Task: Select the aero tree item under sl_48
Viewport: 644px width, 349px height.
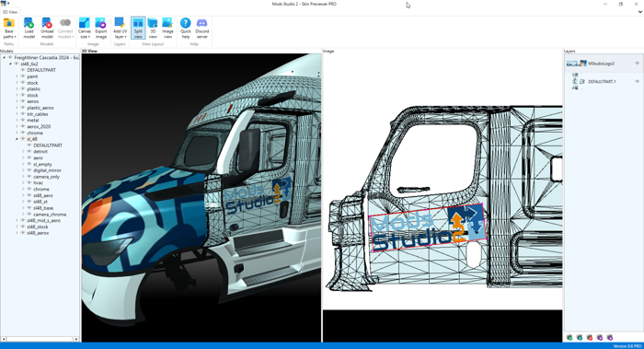Action: (x=39, y=157)
